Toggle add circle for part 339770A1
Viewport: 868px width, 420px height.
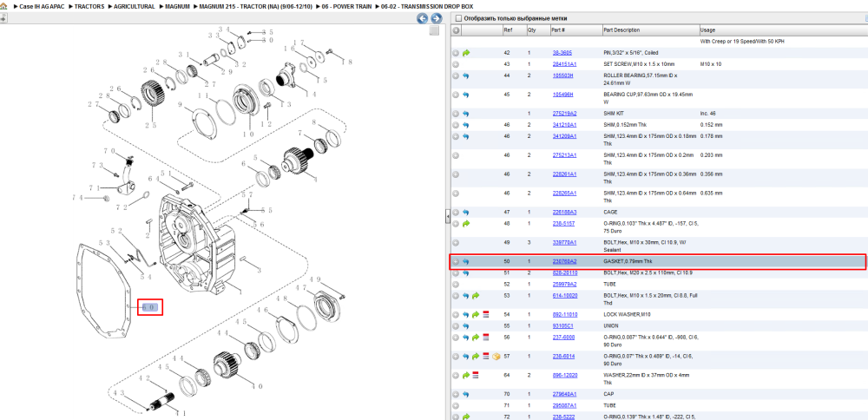point(457,243)
